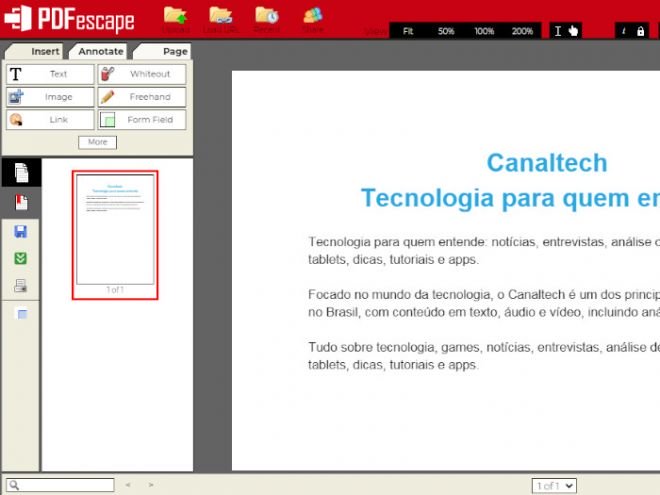This screenshot has height=495, width=660.
Task: Click the document info icon
Action: coord(624,31)
